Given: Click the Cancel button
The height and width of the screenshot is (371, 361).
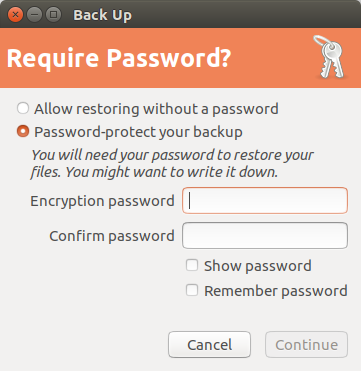Looking at the screenshot, I should [209, 345].
